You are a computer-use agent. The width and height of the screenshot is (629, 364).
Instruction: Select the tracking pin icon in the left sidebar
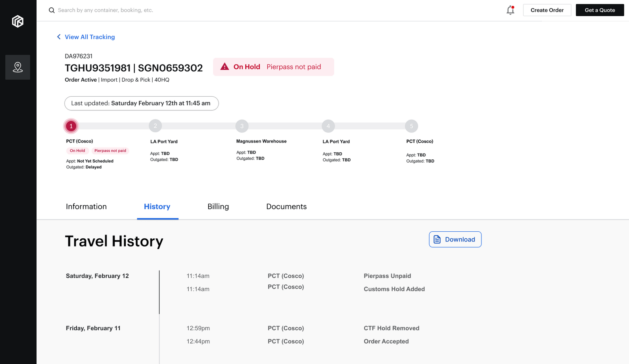(x=18, y=67)
